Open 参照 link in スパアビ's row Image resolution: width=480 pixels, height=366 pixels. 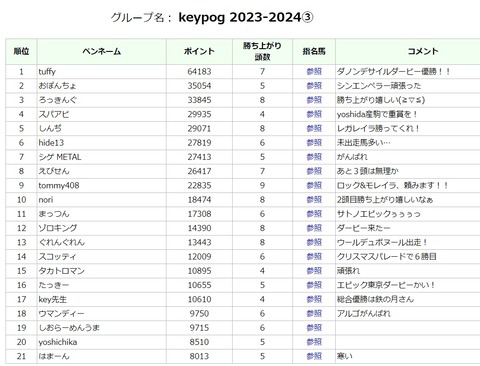(314, 114)
